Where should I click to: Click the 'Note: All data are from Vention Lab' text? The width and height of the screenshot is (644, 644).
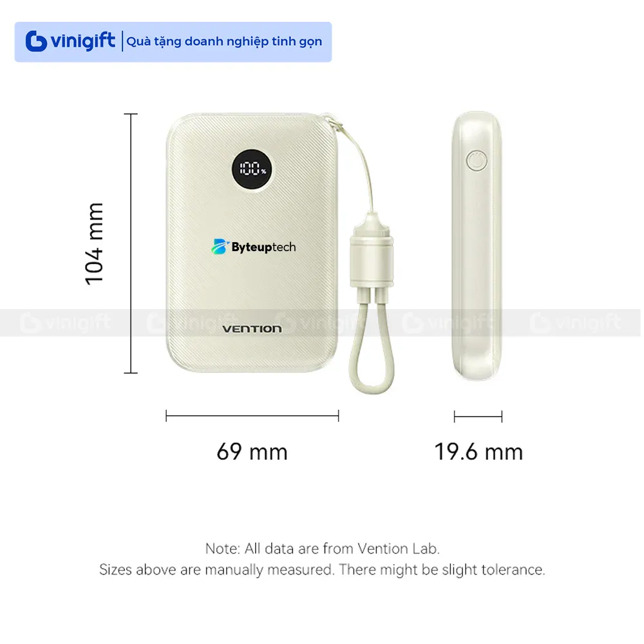323,548
